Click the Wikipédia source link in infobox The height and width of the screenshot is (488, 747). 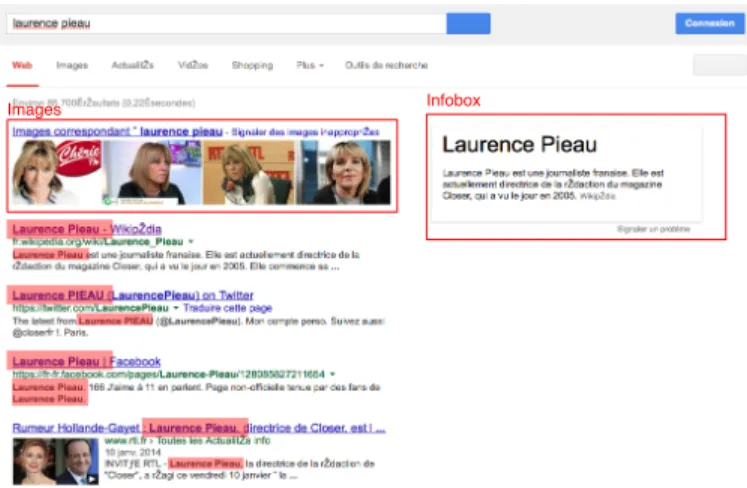pyautogui.click(x=597, y=196)
